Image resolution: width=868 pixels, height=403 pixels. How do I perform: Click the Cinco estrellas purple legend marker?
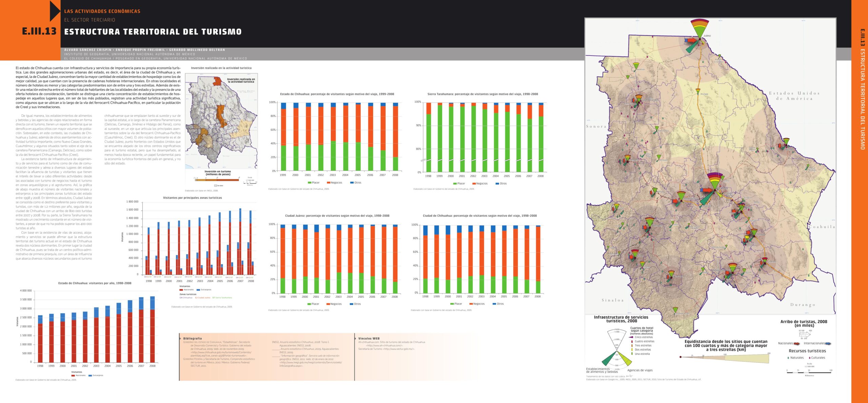[631, 337]
